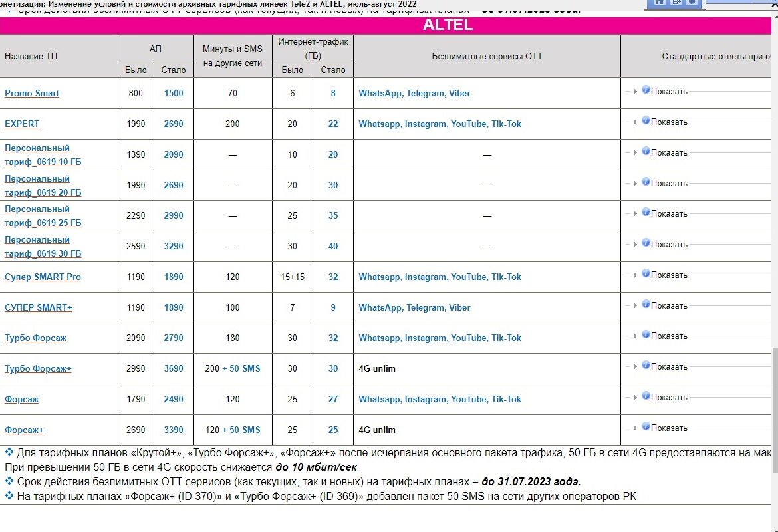This screenshot has width=778, height=532.
Task: Open the Форсаж tariff link
Action: coord(21,400)
